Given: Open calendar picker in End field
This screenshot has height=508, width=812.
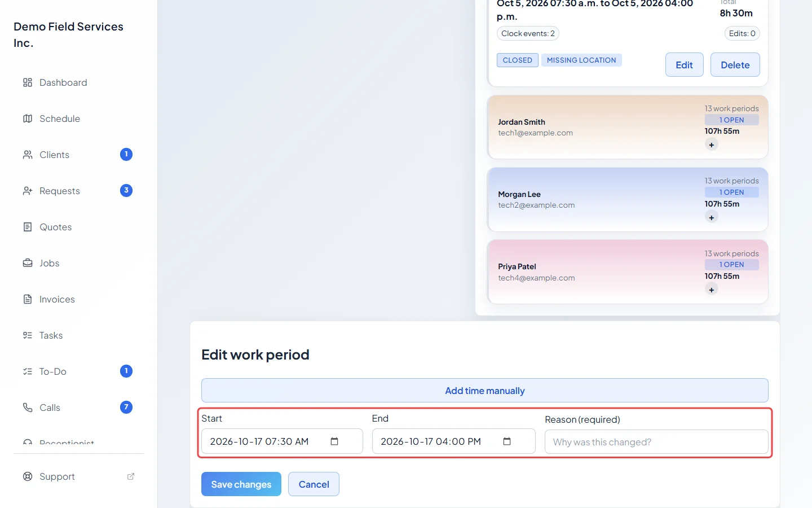Looking at the screenshot, I should click(x=507, y=441).
